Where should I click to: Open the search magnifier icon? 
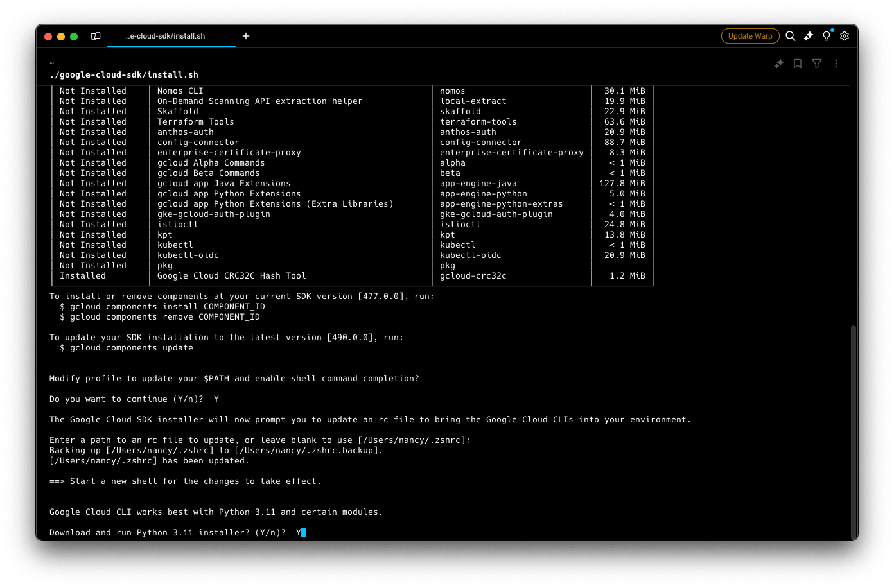click(x=791, y=36)
